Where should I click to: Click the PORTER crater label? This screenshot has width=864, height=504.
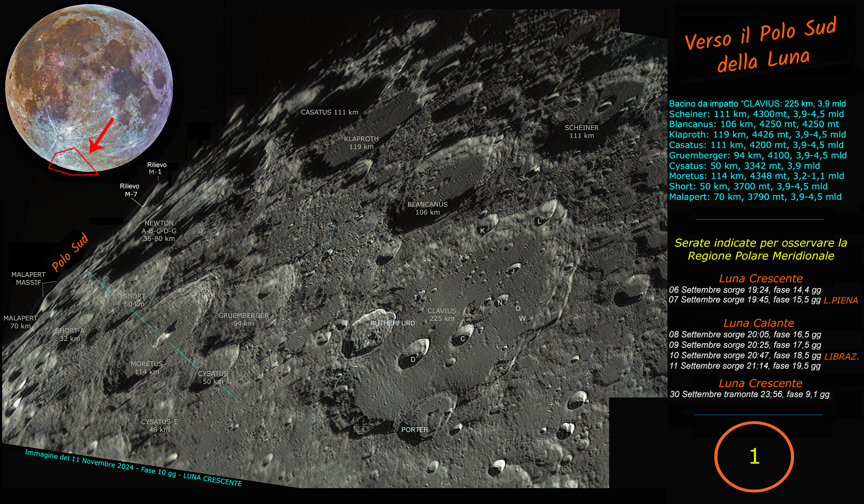415,429
